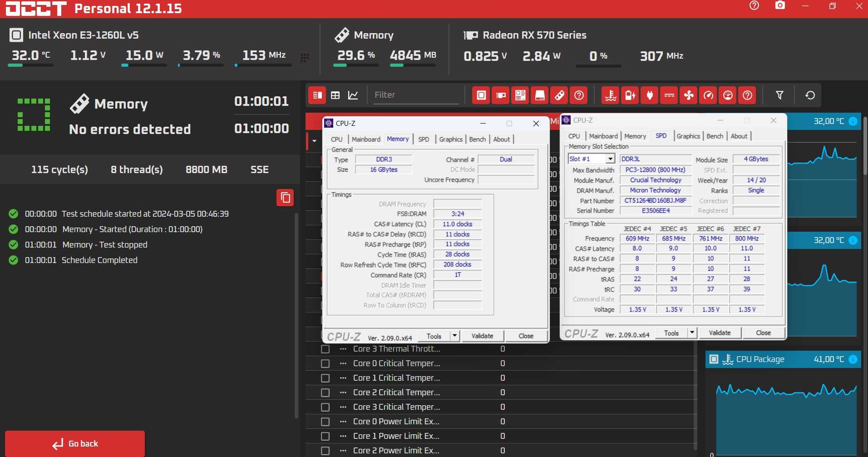Viewport: 868px width, 457px height.
Task: Tick the Core 3 Critical Temperature checkbox
Action: (325, 407)
